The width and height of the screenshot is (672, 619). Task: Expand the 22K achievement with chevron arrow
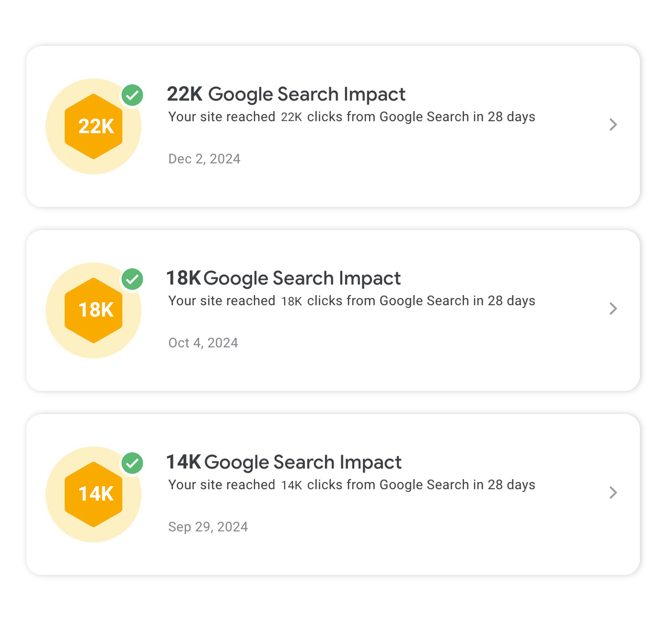click(613, 125)
